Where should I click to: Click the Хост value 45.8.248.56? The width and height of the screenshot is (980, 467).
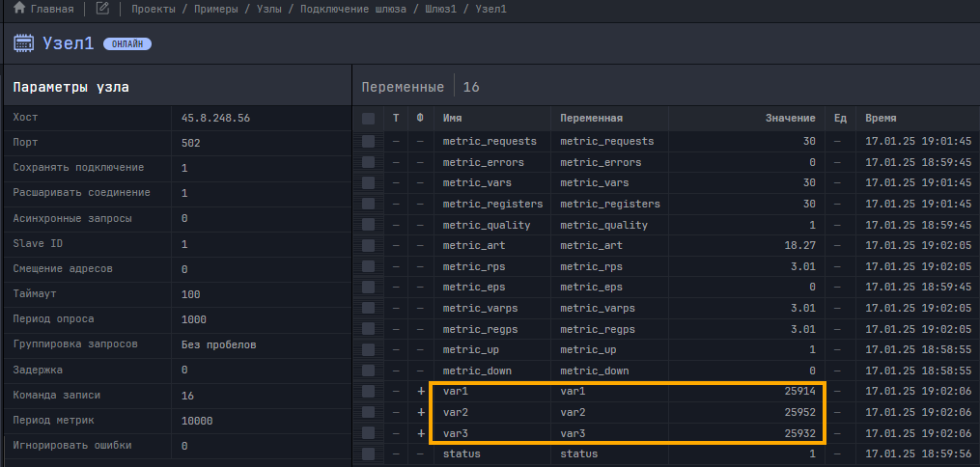[215, 118]
